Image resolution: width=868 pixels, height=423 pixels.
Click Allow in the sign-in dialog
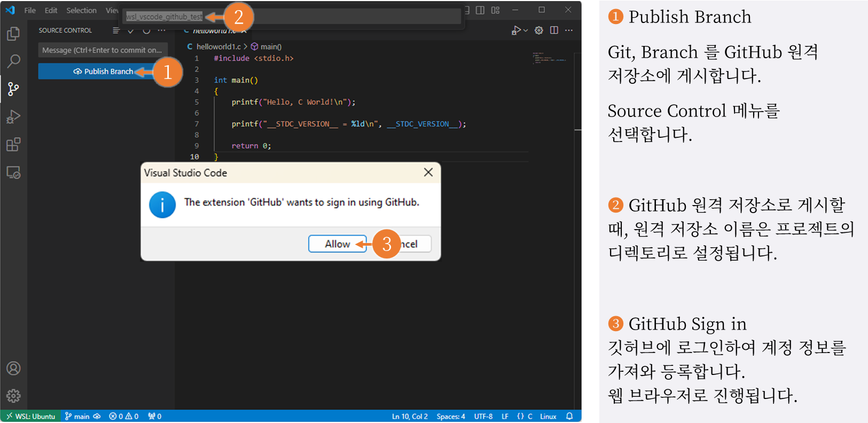point(338,244)
